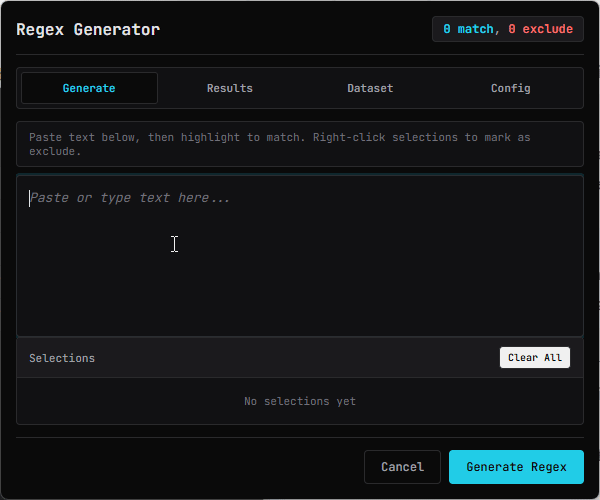Open the Results tab
600x500 pixels.
click(229, 88)
